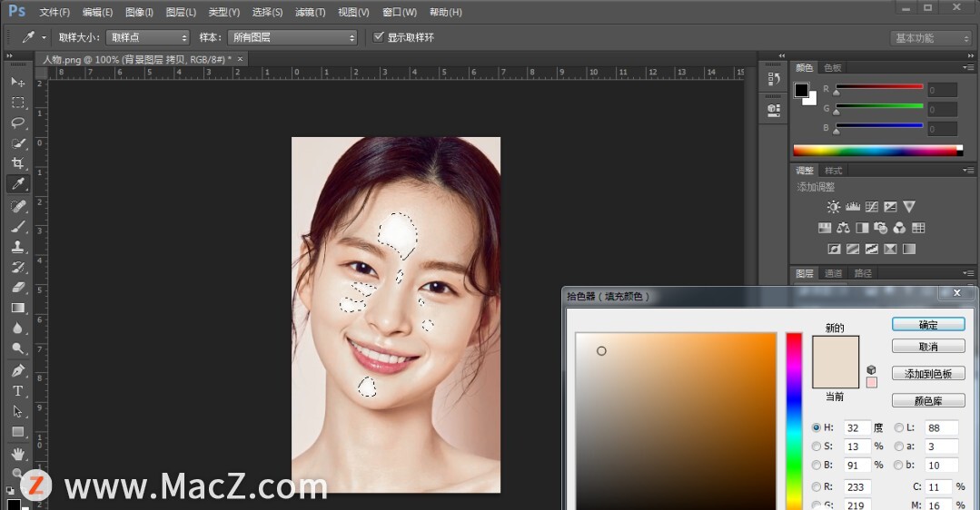Select the Lab b radio button
This screenshot has width=980, height=510.
899,465
